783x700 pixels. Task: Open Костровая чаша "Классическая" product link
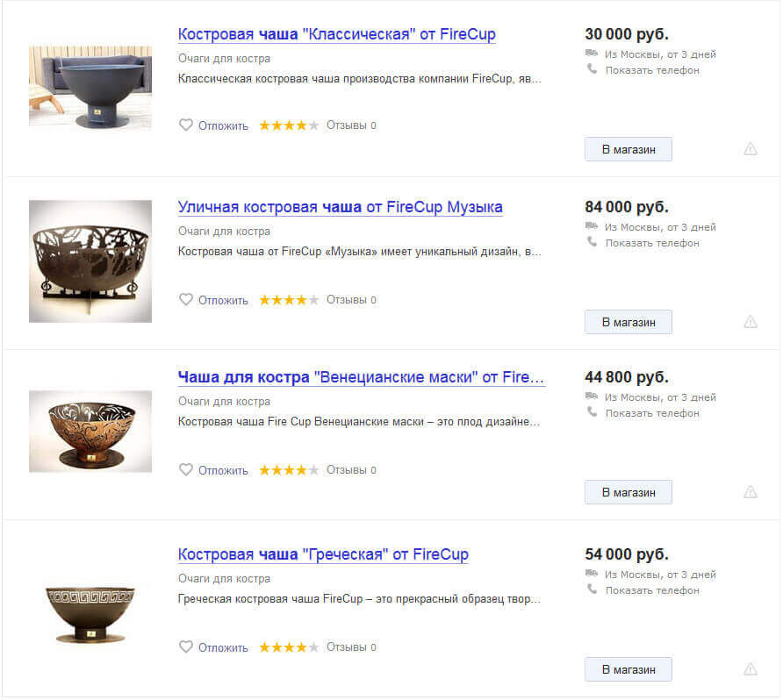tap(336, 35)
